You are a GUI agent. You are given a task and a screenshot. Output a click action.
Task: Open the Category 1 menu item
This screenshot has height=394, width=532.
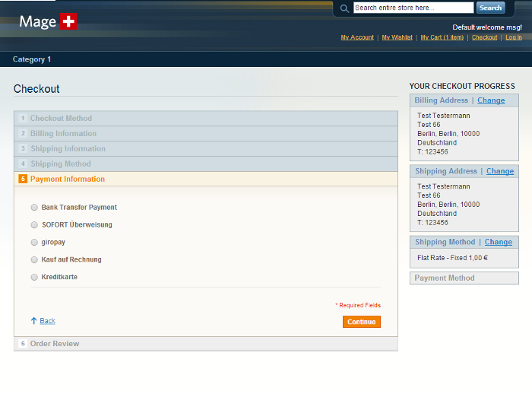click(32, 59)
